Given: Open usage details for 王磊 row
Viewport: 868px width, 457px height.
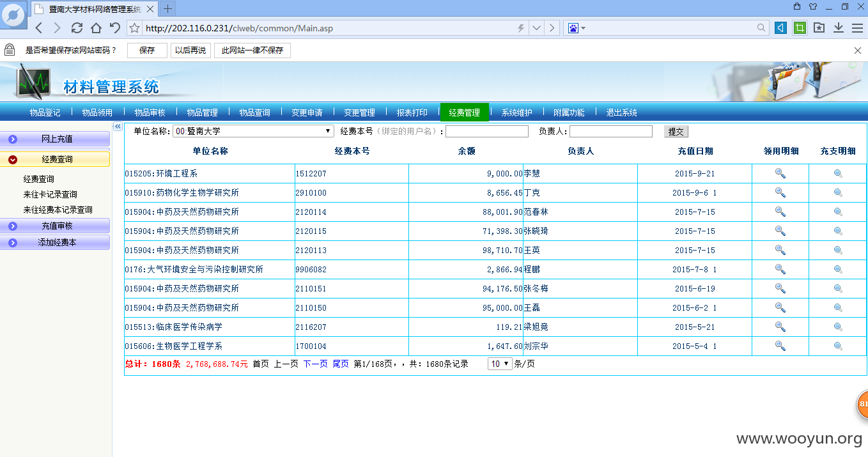Looking at the screenshot, I should [x=780, y=307].
